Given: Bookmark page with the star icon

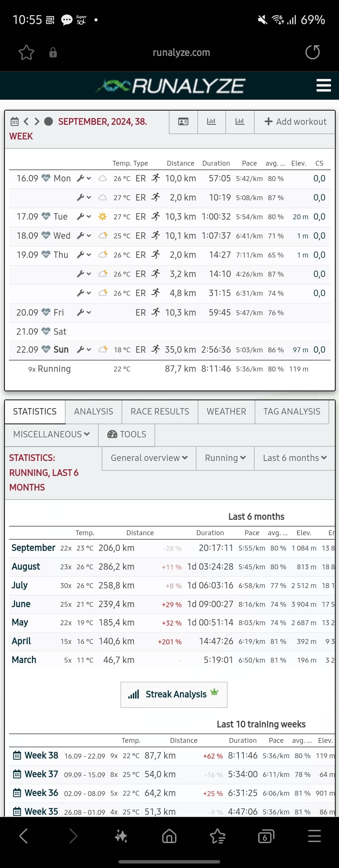Looking at the screenshot, I should pos(26,52).
